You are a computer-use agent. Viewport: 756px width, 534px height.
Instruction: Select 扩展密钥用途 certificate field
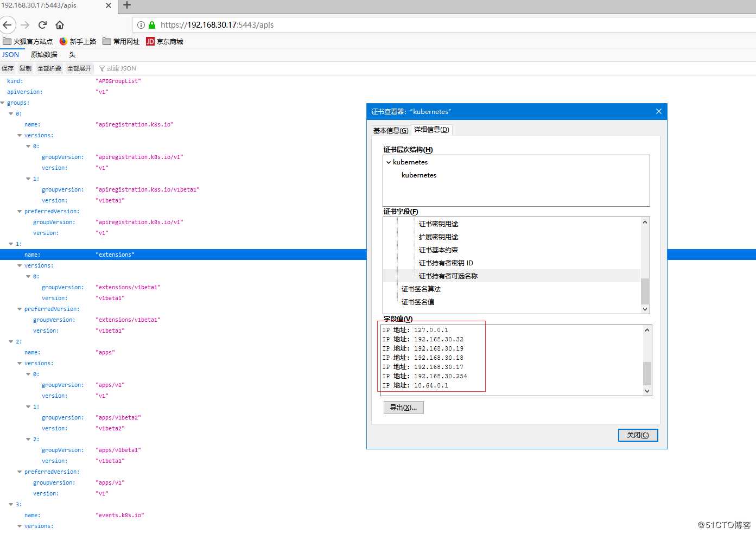[x=439, y=237]
